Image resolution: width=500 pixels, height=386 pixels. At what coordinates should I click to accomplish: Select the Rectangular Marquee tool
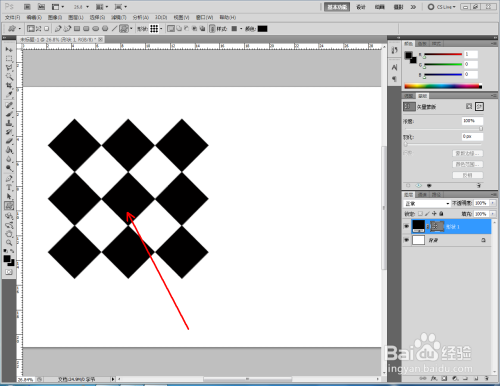point(9,59)
